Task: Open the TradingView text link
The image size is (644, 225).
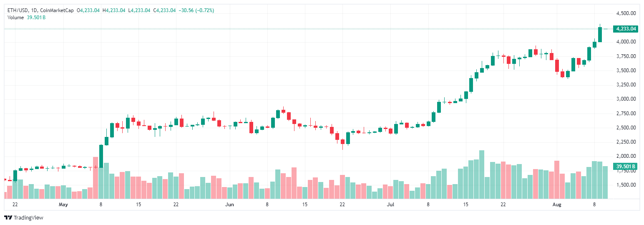Action: click(x=28, y=218)
